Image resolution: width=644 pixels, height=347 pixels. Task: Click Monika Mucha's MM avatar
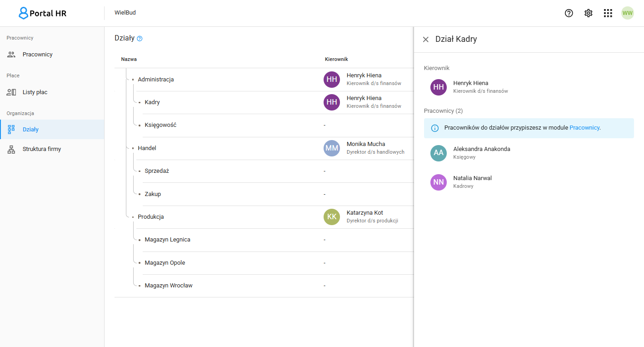(x=332, y=148)
